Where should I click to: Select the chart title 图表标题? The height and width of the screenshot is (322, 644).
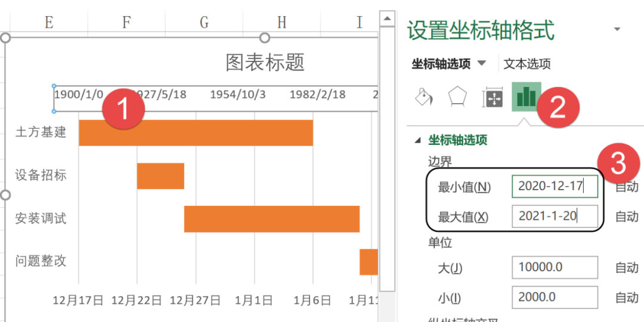[x=265, y=63]
